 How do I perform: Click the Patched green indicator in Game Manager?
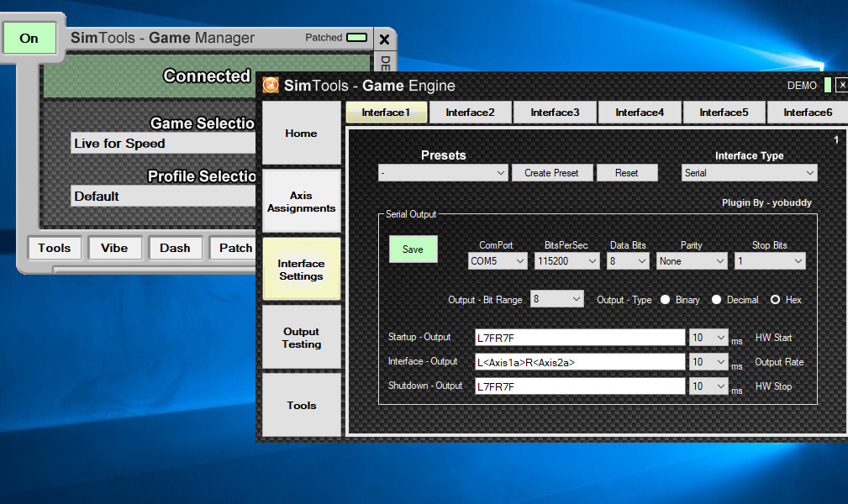tap(356, 37)
